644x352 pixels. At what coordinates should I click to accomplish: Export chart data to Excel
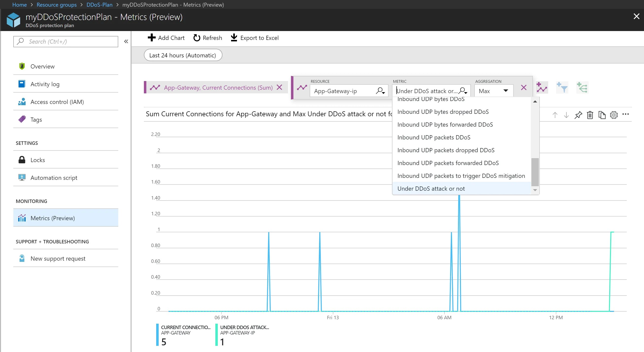click(254, 38)
